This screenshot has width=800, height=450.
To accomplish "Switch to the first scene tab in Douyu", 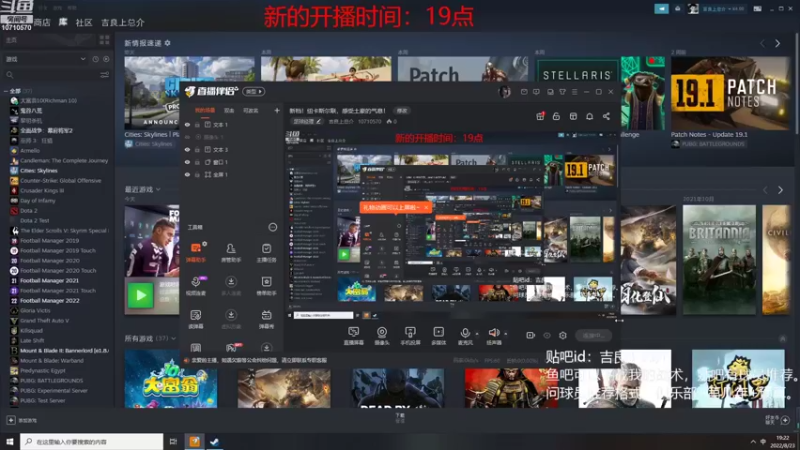I will pyautogui.click(x=205, y=110).
